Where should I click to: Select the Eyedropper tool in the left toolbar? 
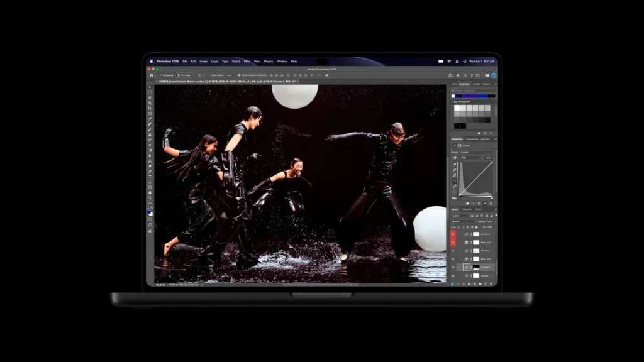point(150,119)
